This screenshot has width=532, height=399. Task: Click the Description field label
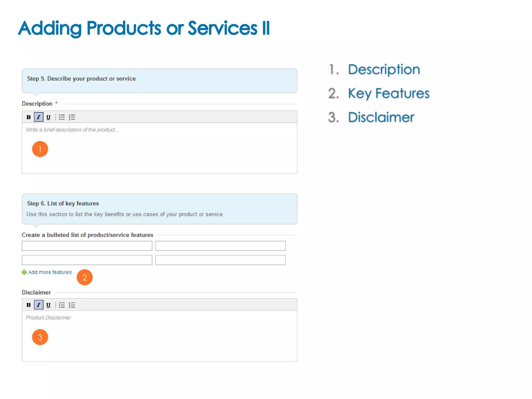[37, 104]
